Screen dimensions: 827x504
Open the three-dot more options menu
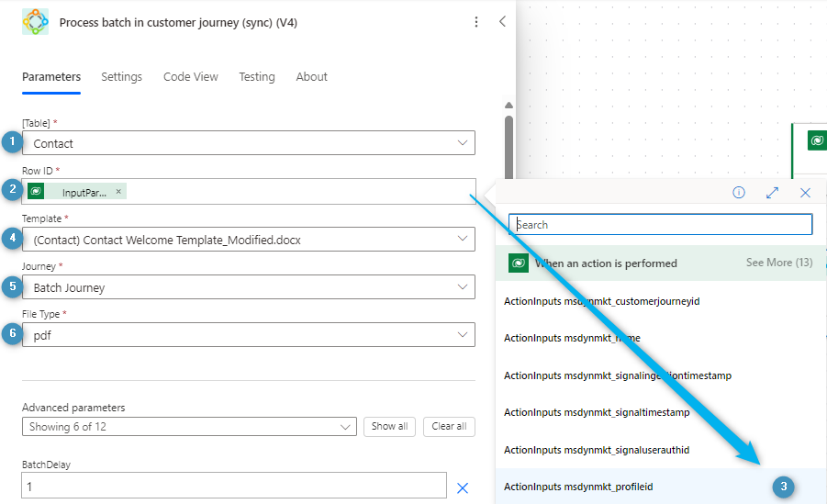[x=476, y=22]
